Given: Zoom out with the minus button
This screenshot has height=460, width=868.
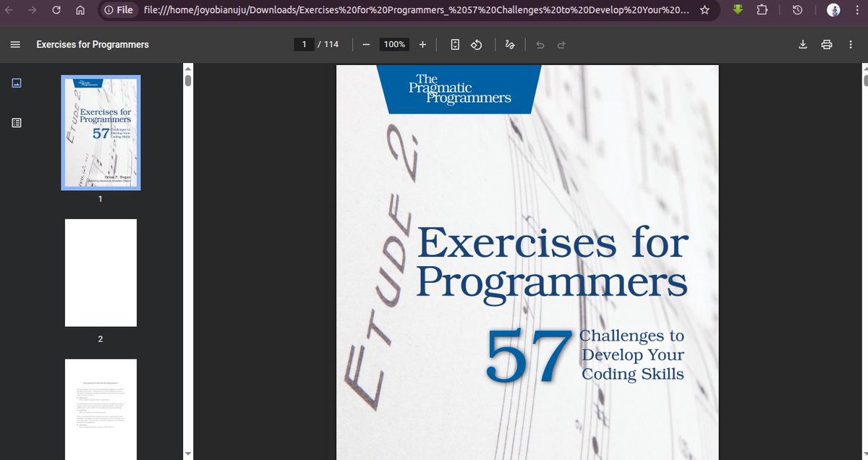Looking at the screenshot, I should (366, 44).
